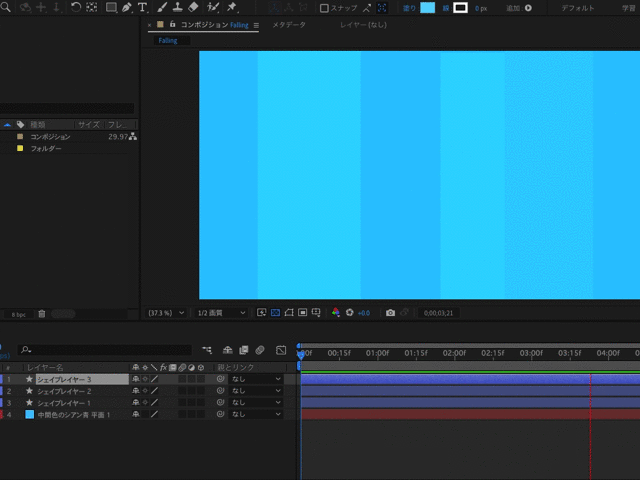Open the magnification (37.3 %) dropdown
640x480 pixels.
(x=166, y=313)
